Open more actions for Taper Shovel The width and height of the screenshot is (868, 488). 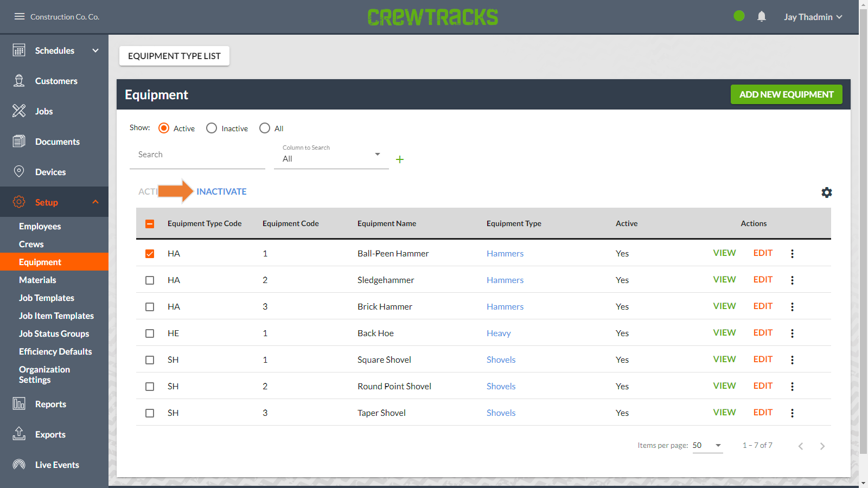click(x=792, y=413)
